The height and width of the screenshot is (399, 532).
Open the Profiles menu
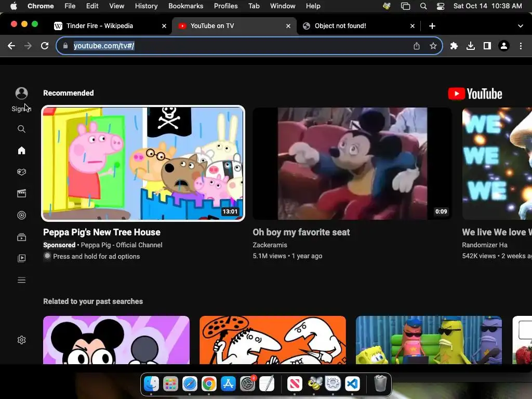tap(225, 6)
